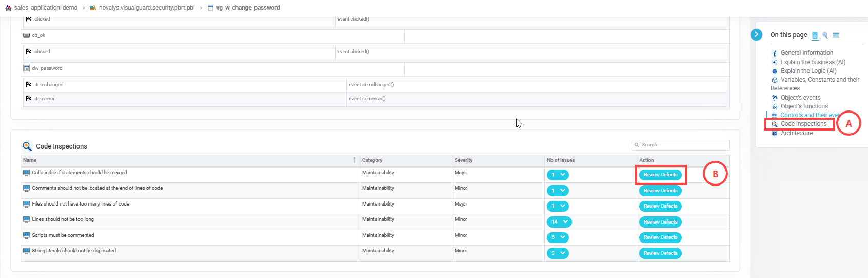Viewport: 868px width, 278px height.
Task: Review Defects for Lines should not be too long
Action: point(660,222)
